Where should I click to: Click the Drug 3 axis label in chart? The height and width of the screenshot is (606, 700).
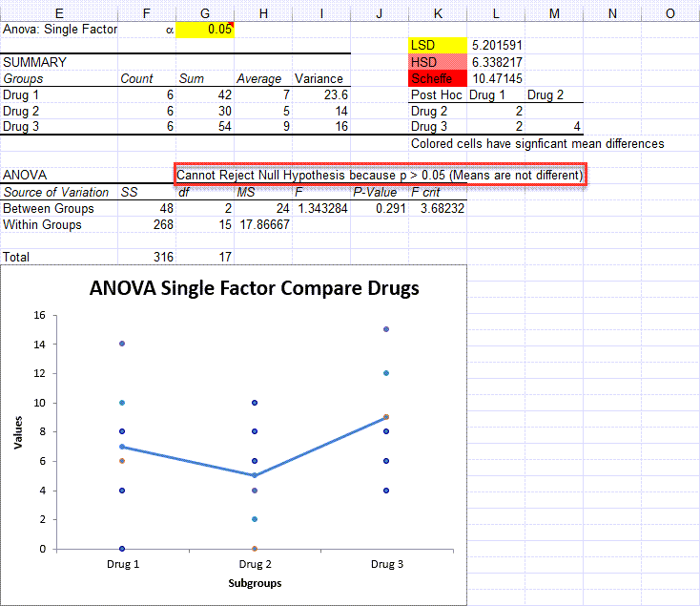pyautogui.click(x=386, y=564)
